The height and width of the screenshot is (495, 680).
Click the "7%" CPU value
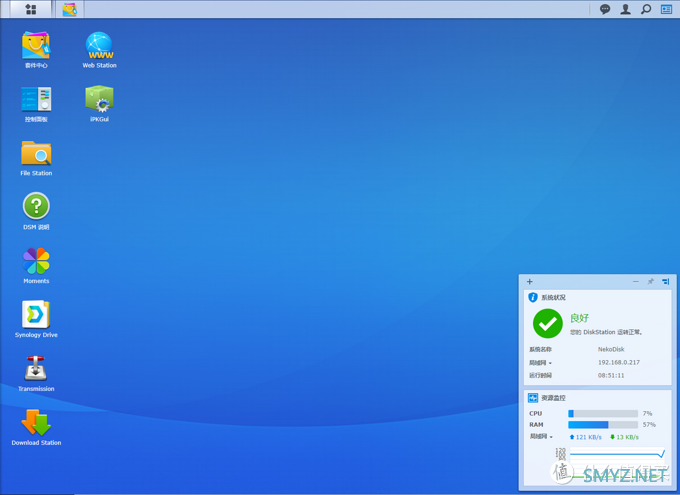point(647,413)
